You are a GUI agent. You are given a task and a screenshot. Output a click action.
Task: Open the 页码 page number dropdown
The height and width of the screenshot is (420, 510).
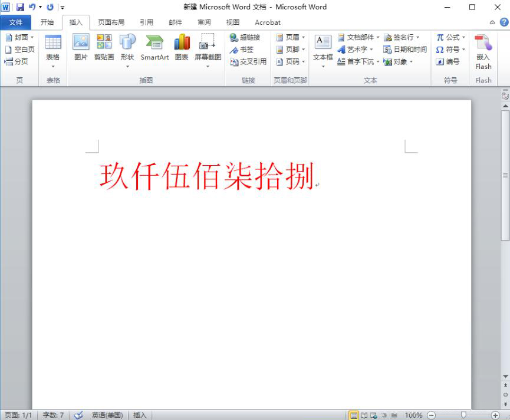pyautogui.click(x=291, y=61)
